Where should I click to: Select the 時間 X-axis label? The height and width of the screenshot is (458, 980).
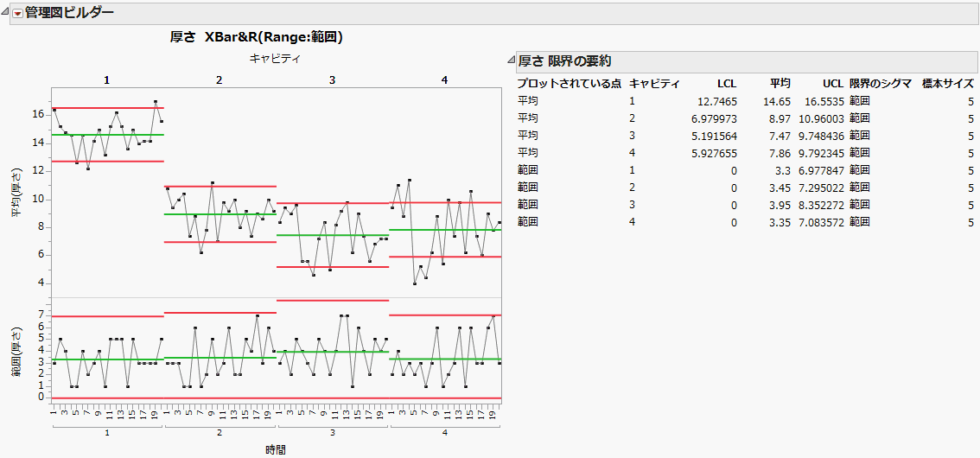tap(275, 448)
